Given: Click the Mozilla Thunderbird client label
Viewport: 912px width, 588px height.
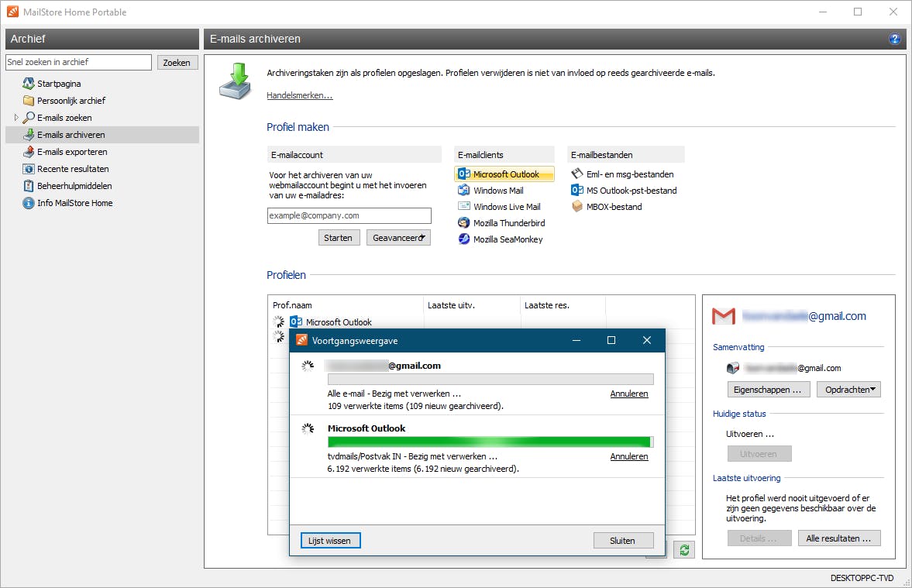Looking at the screenshot, I should (x=509, y=223).
